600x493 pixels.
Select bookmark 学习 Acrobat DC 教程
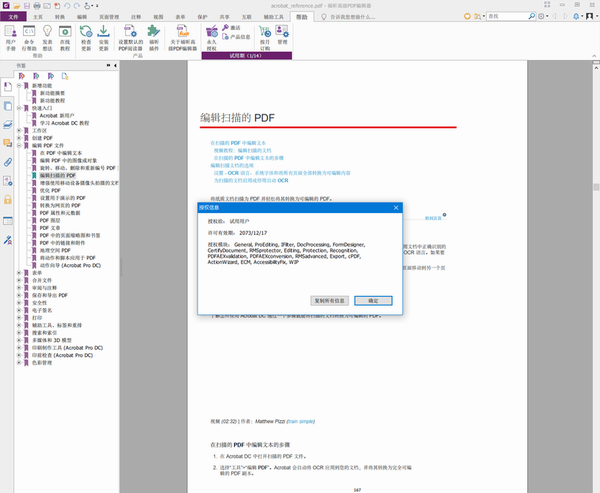[64, 123]
